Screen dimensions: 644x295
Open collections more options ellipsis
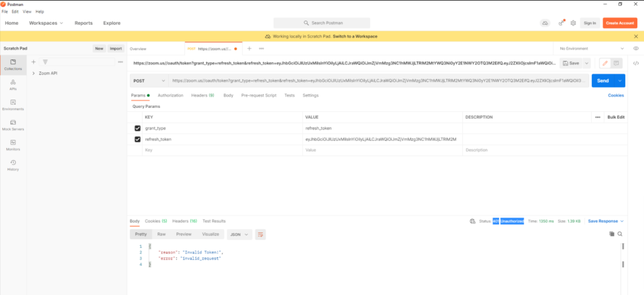(x=120, y=62)
